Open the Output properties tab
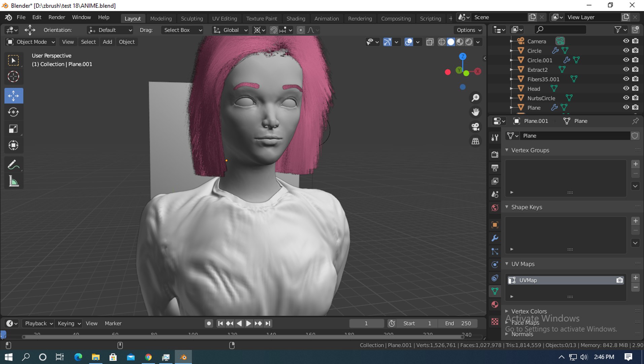This screenshot has height=364, width=644. [x=495, y=168]
